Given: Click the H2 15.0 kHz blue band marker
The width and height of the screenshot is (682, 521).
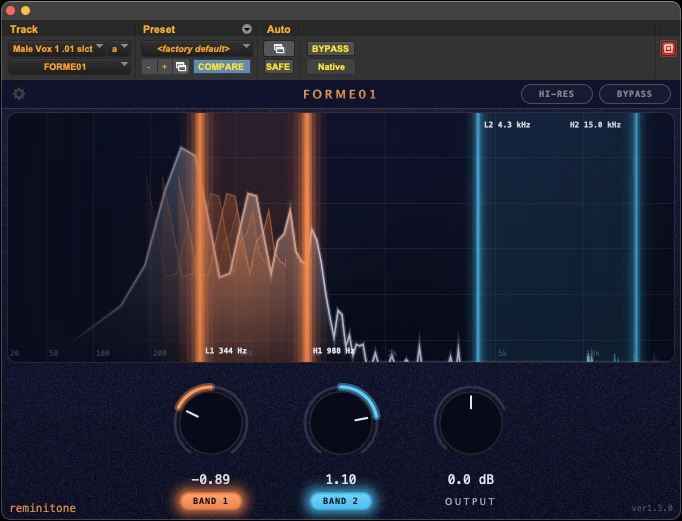Looking at the screenshot, I should 636,237.
